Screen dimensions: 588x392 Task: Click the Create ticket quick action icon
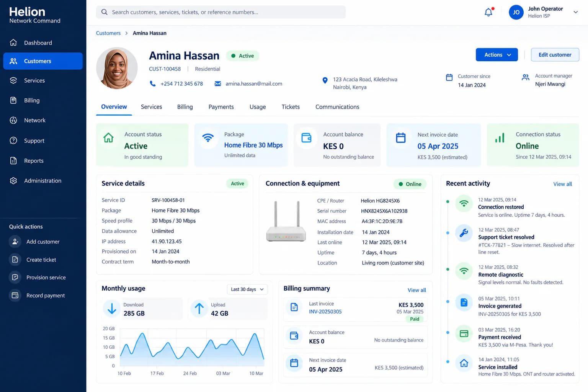click(15, 260)
